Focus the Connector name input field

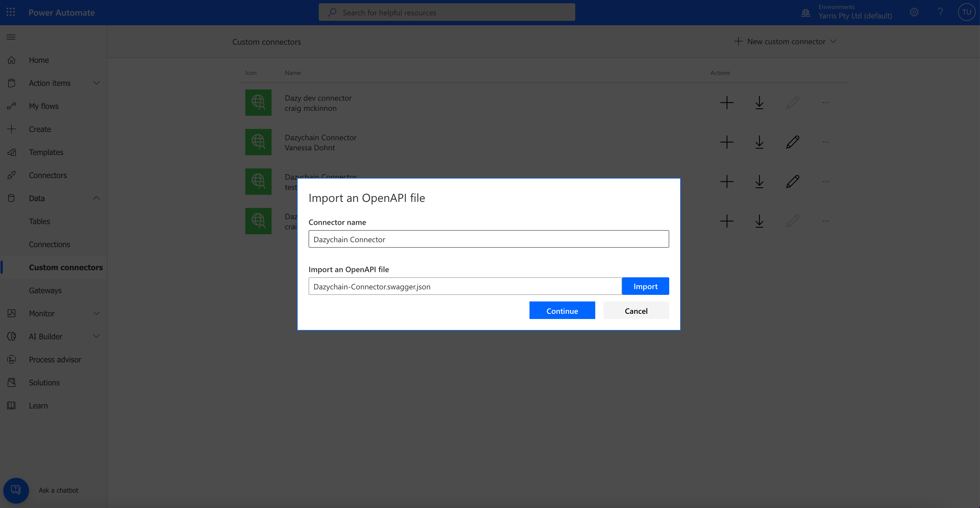(x=488, y=239)
